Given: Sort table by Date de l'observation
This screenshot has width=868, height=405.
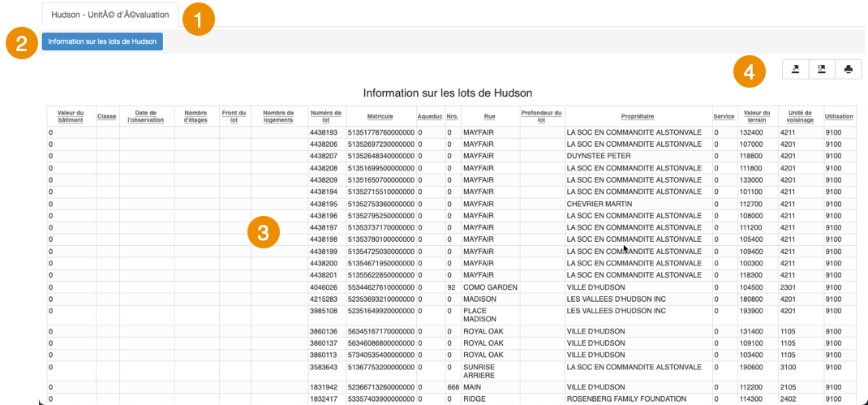Looking at the screenshot, I should click(146, 116).
